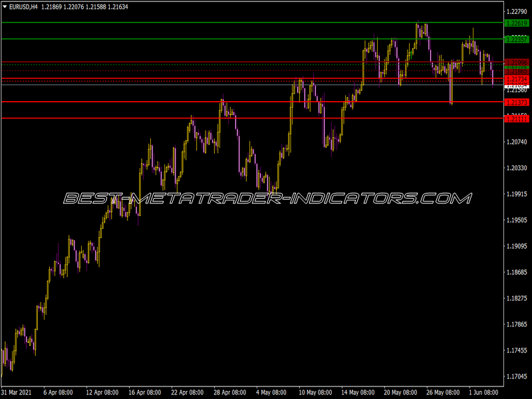Click the 22 Apr 08:00 time label
This screenshot has height=399, width=532.
(x=188, y=392)
